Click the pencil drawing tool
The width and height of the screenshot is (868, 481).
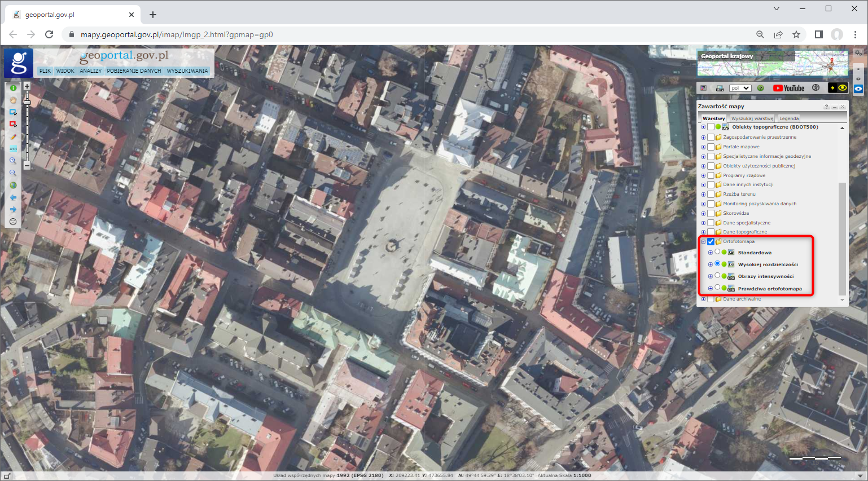[x=13, y=136]
